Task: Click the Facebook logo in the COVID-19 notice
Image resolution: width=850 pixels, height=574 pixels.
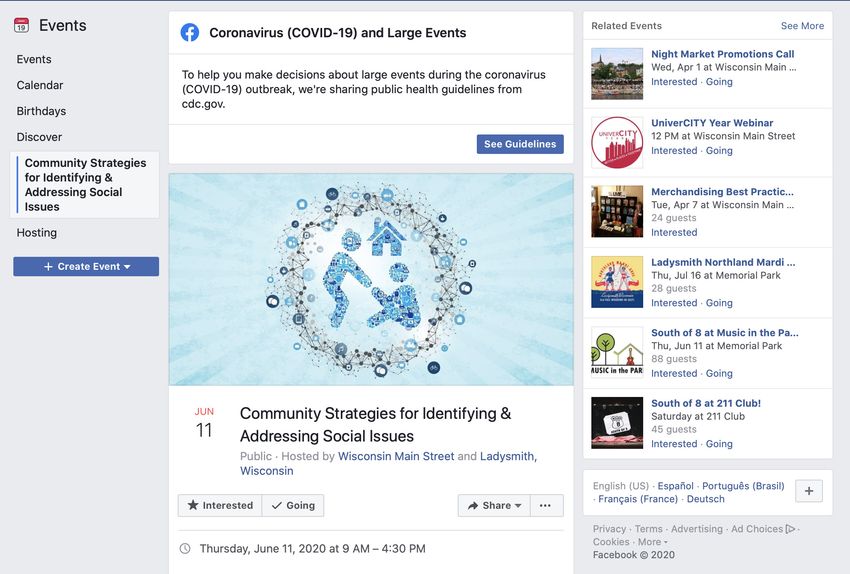Action: tap(190, 33)
